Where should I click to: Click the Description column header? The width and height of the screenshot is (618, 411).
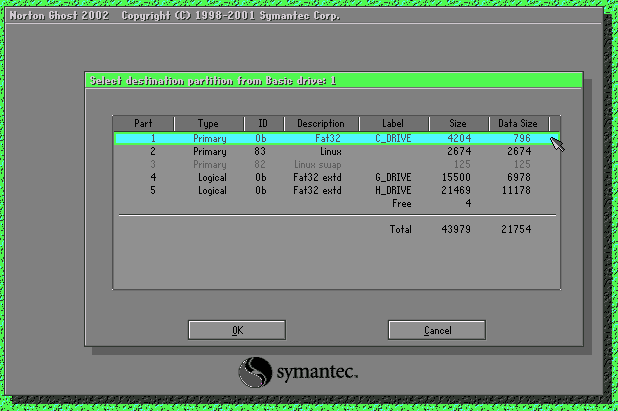pos(321,123)
